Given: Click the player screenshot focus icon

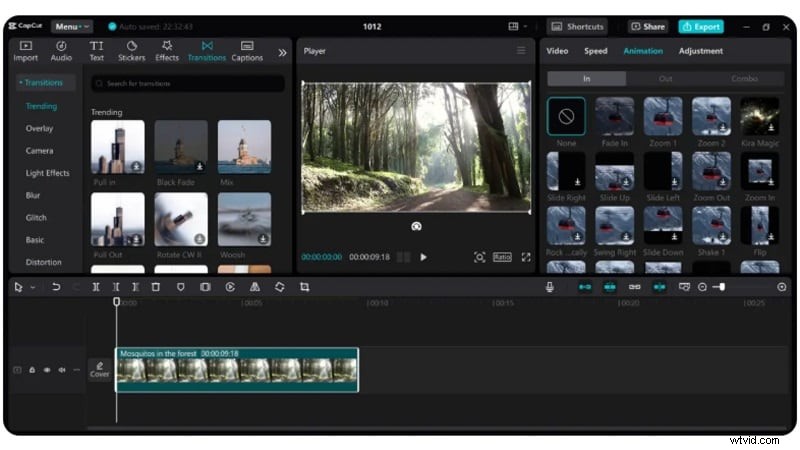Looking at the screenshot, I should click(x=479, y=257).
